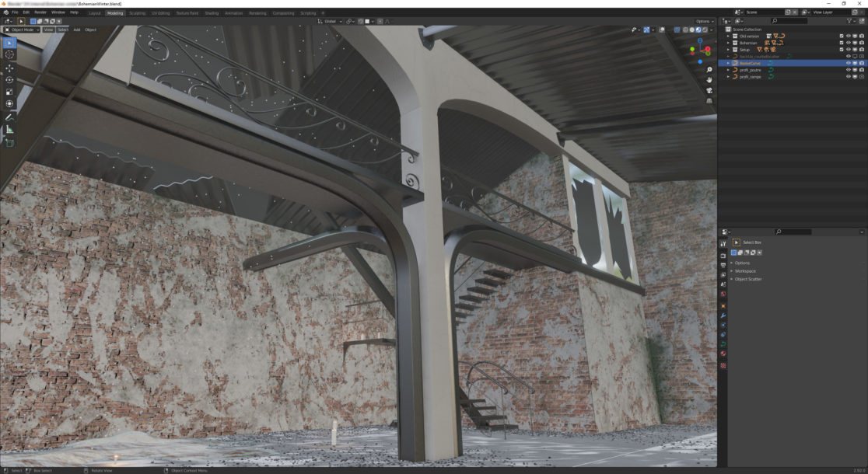Image resolution: width=868 pixels, height=474 pixels.
Task: Open the Modifiers wrench tab in Properties
Action: [723, 315]
